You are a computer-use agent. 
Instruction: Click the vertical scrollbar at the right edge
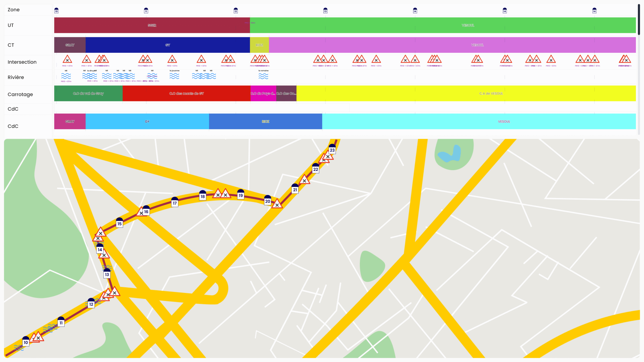[639, 20]
